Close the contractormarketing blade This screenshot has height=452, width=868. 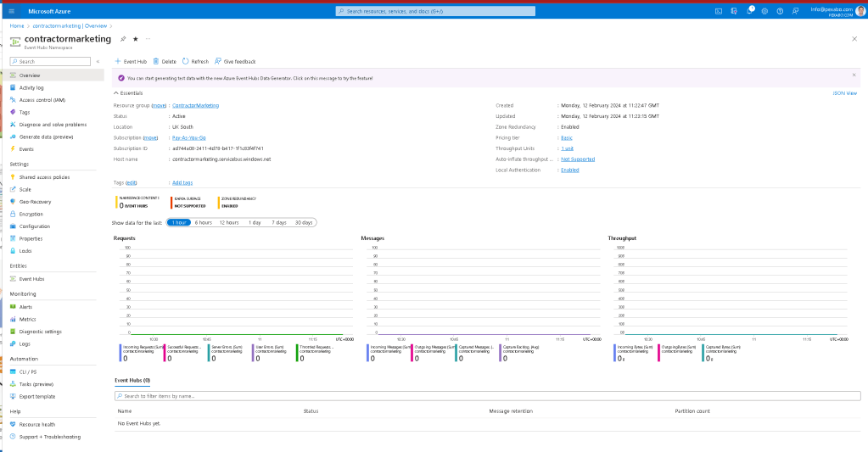coord(854,39)
